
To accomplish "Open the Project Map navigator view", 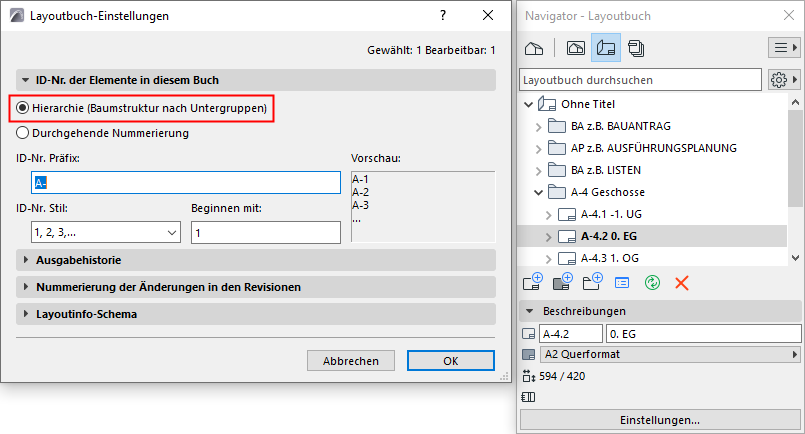I will click(x=534, y=48).
